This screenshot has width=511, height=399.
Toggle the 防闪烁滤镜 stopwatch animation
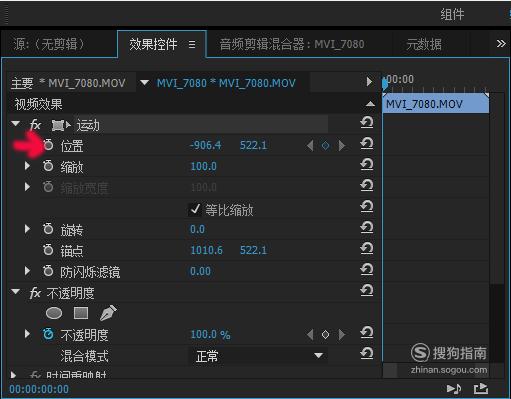48,271
